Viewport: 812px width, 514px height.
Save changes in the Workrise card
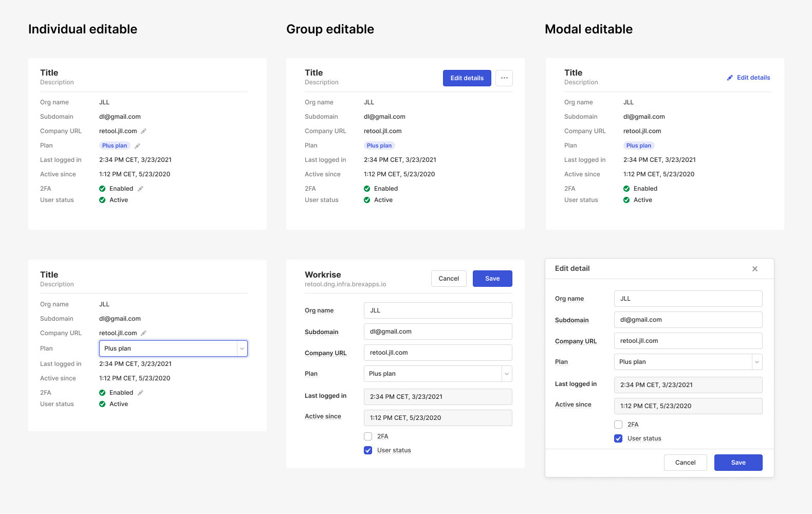click(492, 279)
